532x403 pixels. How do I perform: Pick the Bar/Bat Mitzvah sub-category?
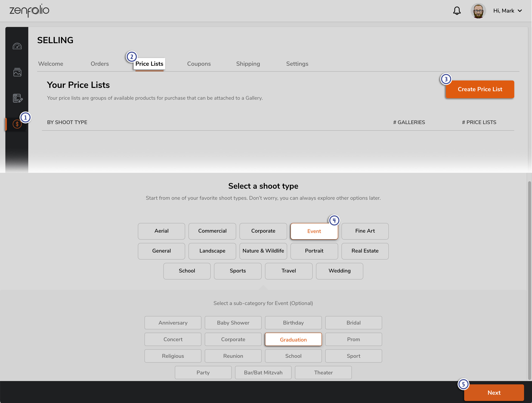pos(263,373)
